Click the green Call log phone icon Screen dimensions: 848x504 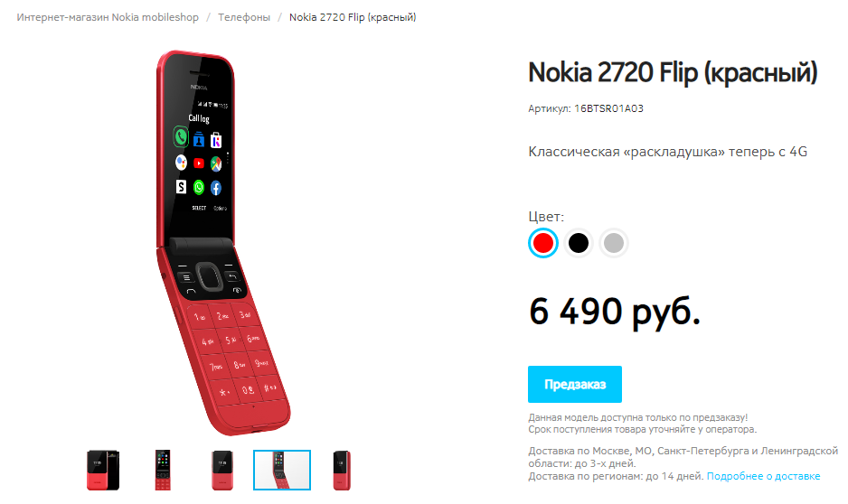click(181, 137)
